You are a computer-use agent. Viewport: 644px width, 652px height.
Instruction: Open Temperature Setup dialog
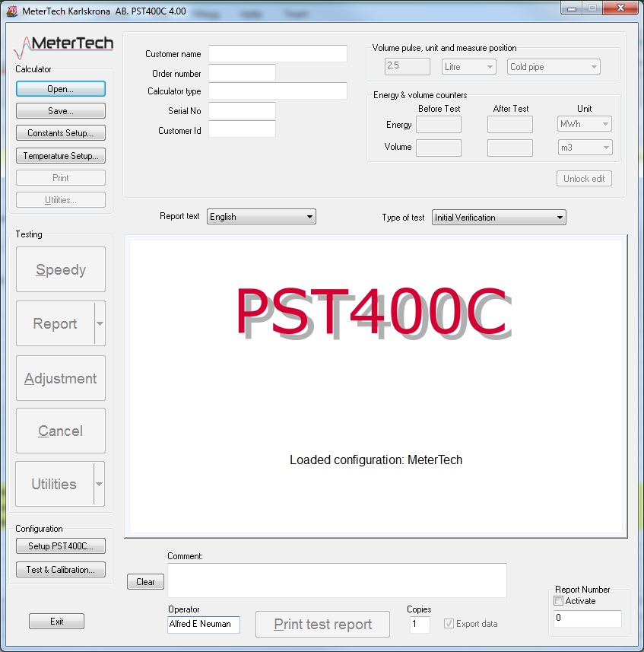61,156
